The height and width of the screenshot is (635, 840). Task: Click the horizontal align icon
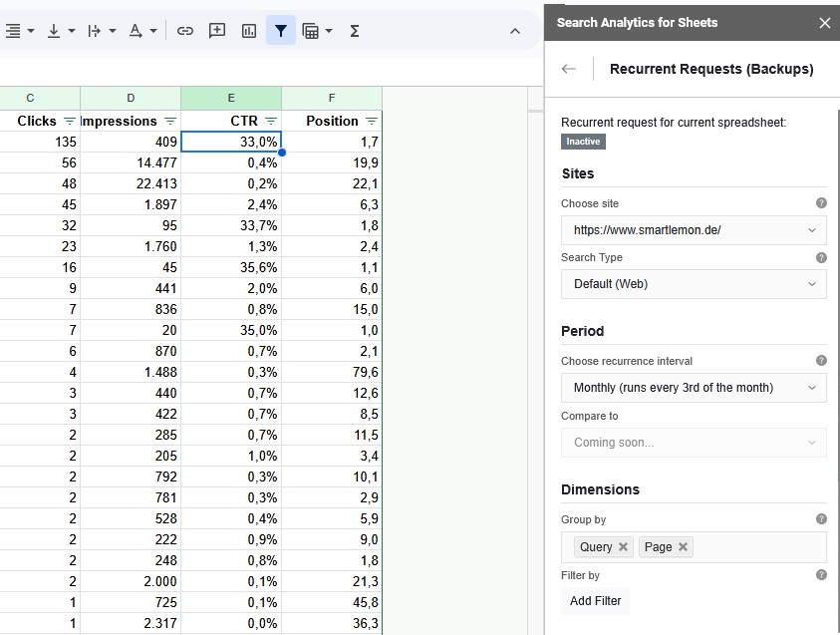(x=13, y=31)
